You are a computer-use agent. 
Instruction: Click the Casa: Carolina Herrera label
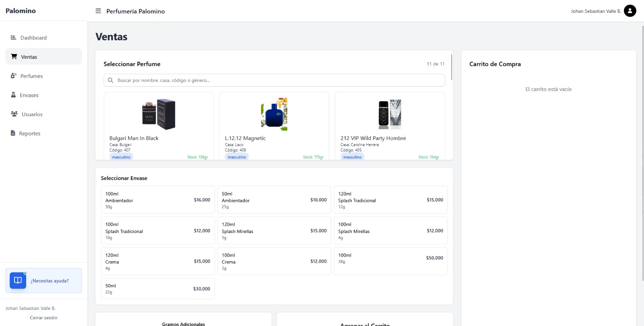tap(359, 145)
